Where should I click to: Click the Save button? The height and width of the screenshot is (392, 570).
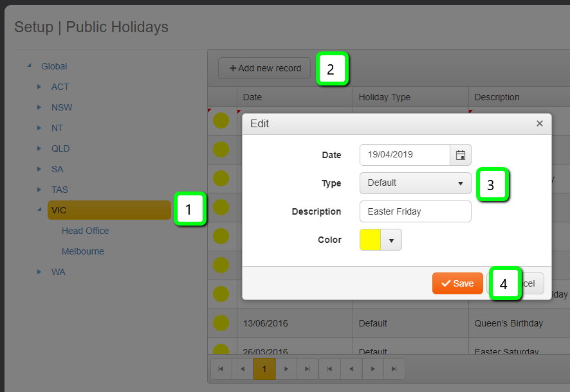point(457,283)
